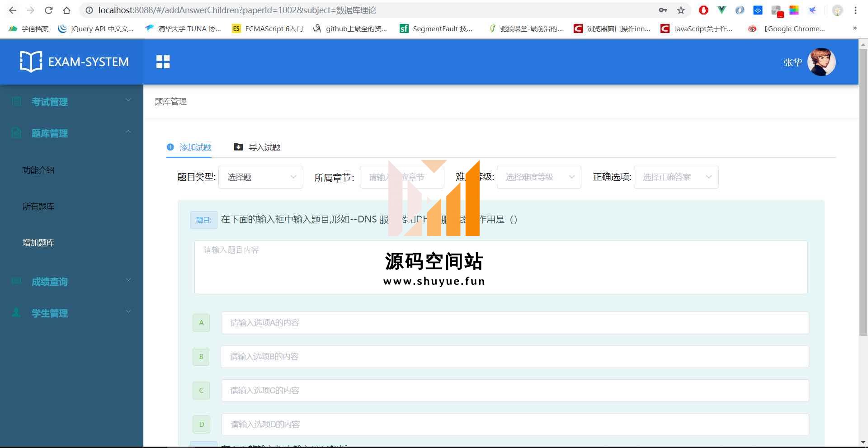Screen dimensions: 868x448
Task: Open the github resources bookmark
Action: pyautogui.click(x=350, y=28)
